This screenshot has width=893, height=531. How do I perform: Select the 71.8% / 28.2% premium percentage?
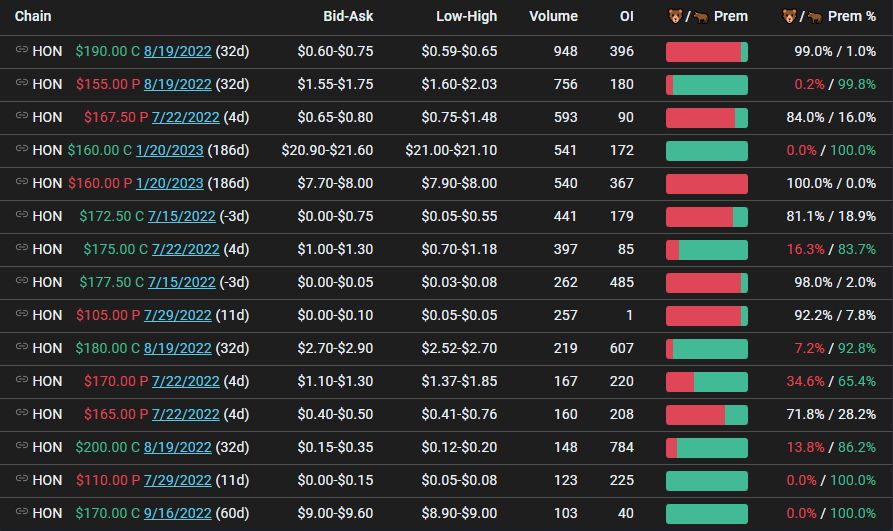[831, 415]
